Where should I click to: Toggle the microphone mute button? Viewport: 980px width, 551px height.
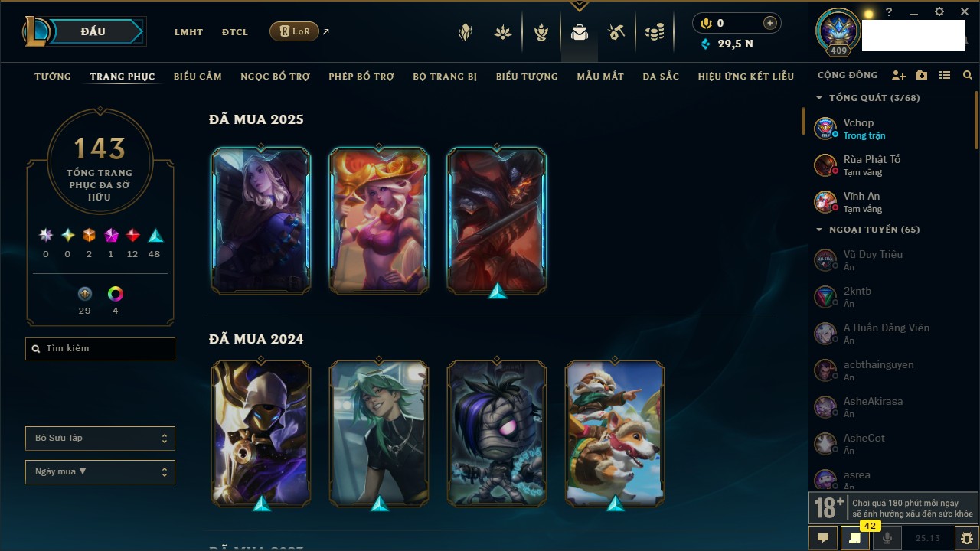887,538
